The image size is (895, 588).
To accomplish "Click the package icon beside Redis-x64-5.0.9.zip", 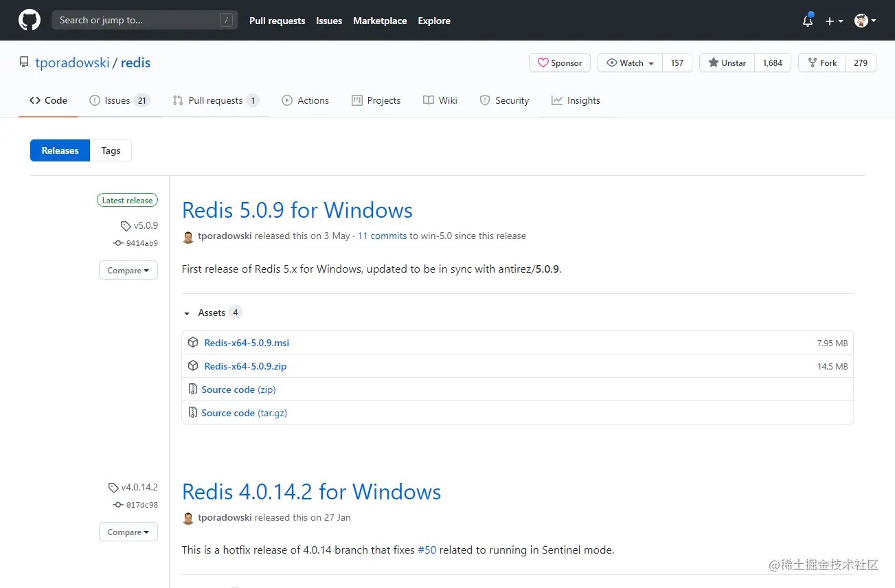I will coord(193,365).
